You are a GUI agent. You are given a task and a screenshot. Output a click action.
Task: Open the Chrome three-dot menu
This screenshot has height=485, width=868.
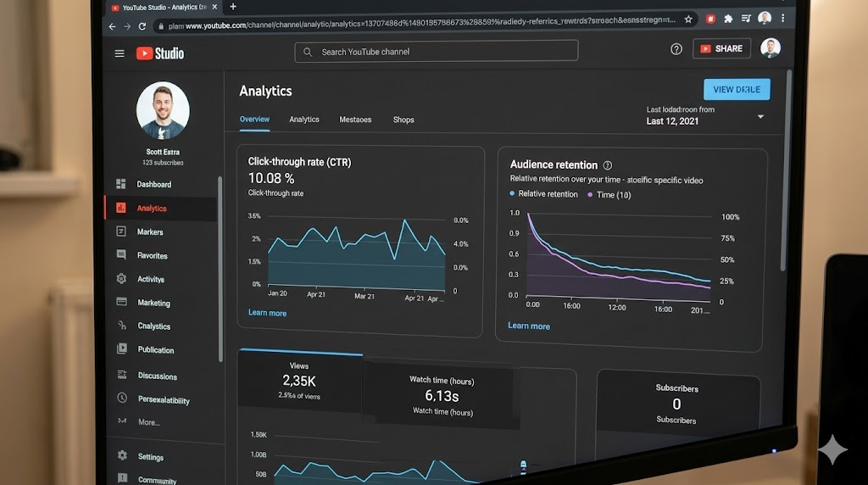coord(782,18)
